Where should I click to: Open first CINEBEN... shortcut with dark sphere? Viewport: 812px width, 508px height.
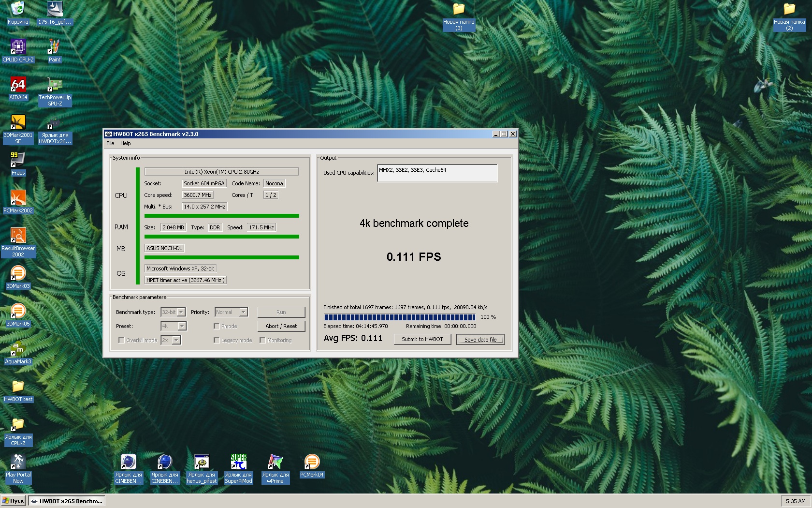coord(128,469)
